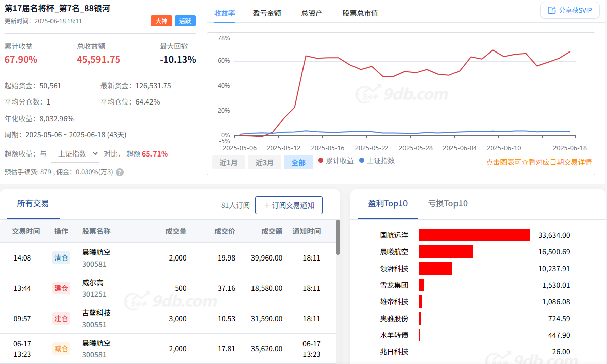Choose the 全部 range button
The image size is (607, 364).
[x=298, y=163]
